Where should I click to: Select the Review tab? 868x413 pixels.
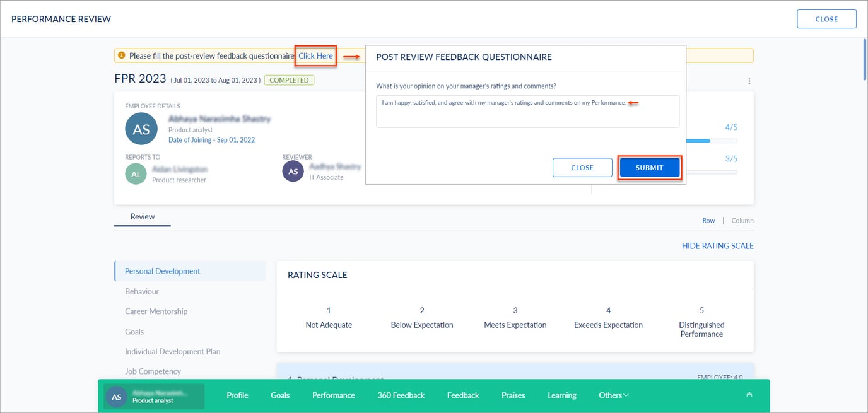click(x=143, y=216)
